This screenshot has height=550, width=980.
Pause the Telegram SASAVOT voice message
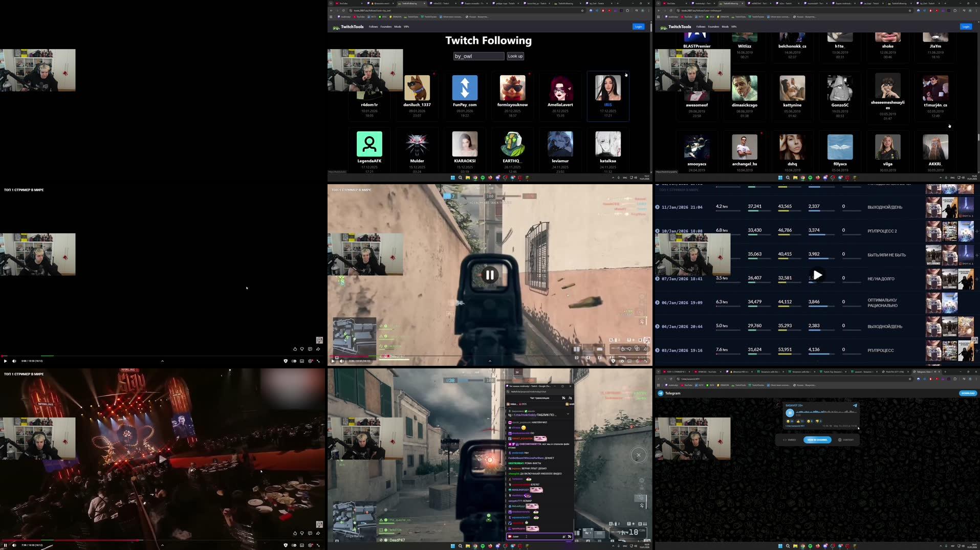click(x=790, y=412)
